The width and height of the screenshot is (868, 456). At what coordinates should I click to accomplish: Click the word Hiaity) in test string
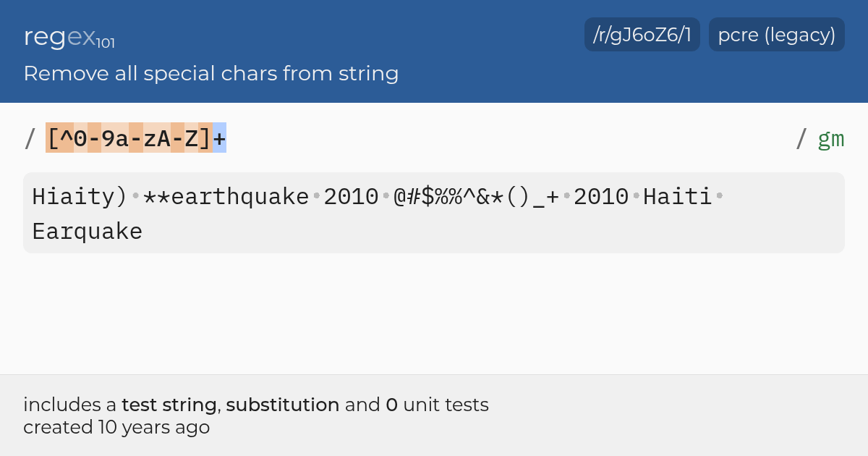click(x=80, y=196)
